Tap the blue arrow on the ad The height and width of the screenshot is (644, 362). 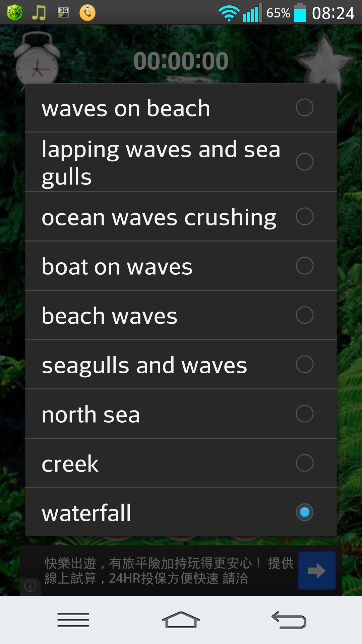tap(316, 571)
